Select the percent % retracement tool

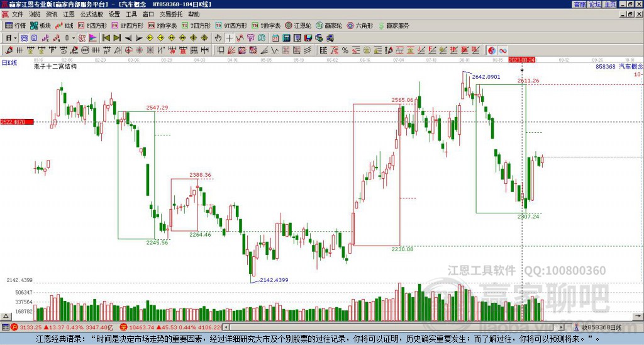[x=345, y=50]
